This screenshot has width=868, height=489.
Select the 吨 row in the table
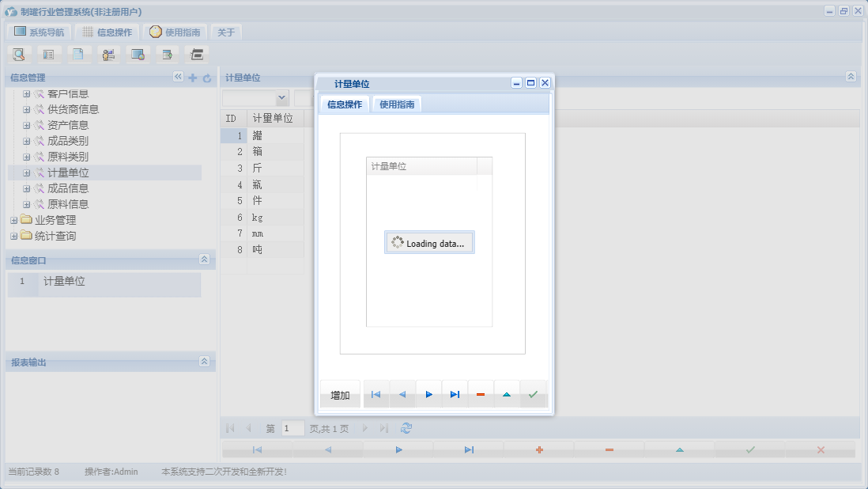(262, 250)
